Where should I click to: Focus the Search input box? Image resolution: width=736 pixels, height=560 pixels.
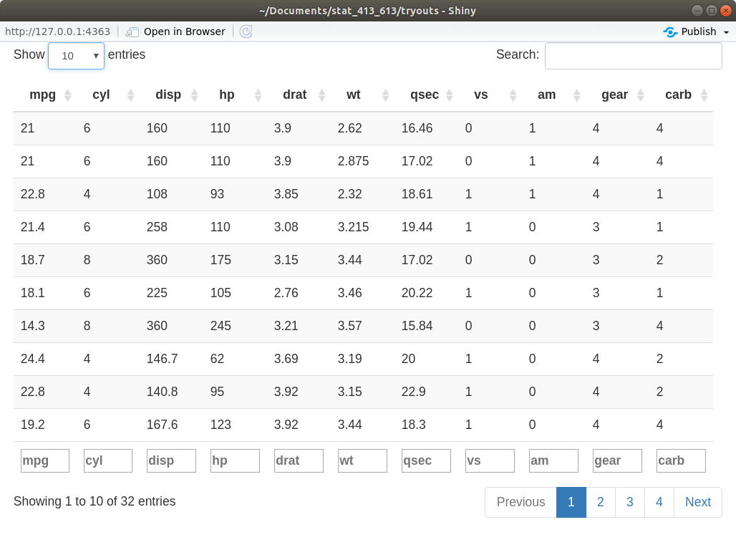click(x=633, y=56)
